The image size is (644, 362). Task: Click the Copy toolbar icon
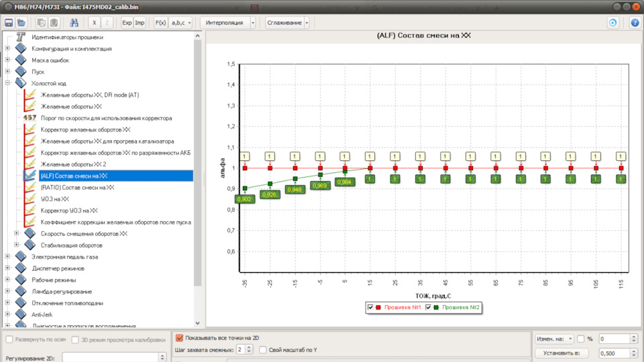click(41, 23)
